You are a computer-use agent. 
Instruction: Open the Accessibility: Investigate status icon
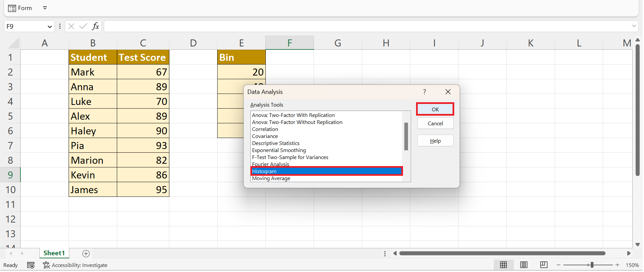[x=46, y=265]
